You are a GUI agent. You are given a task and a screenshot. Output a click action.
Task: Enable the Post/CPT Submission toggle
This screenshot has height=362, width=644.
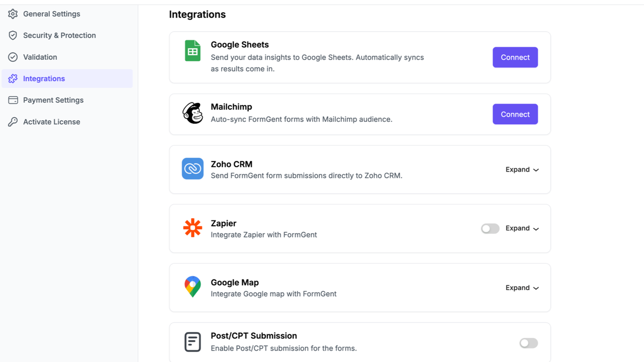pyautogui.click(x=528, y=343)
